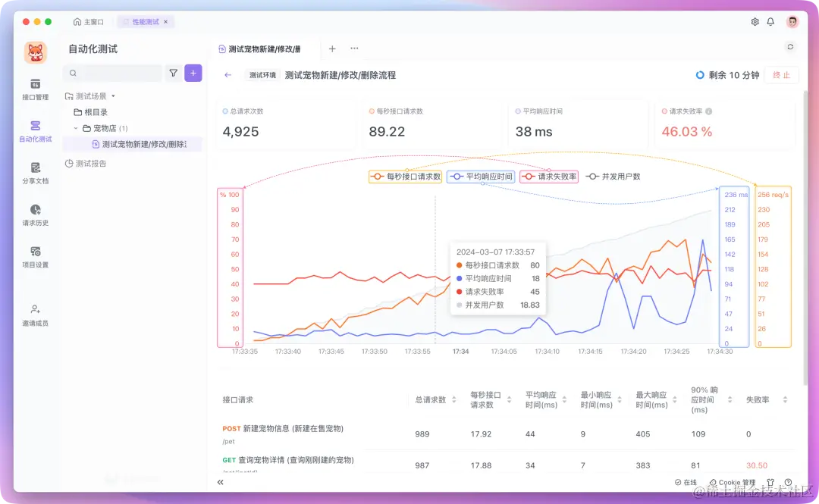Open the notifications bell
Image resolution: width=819 pixels, height=504 pixels.
770,21
